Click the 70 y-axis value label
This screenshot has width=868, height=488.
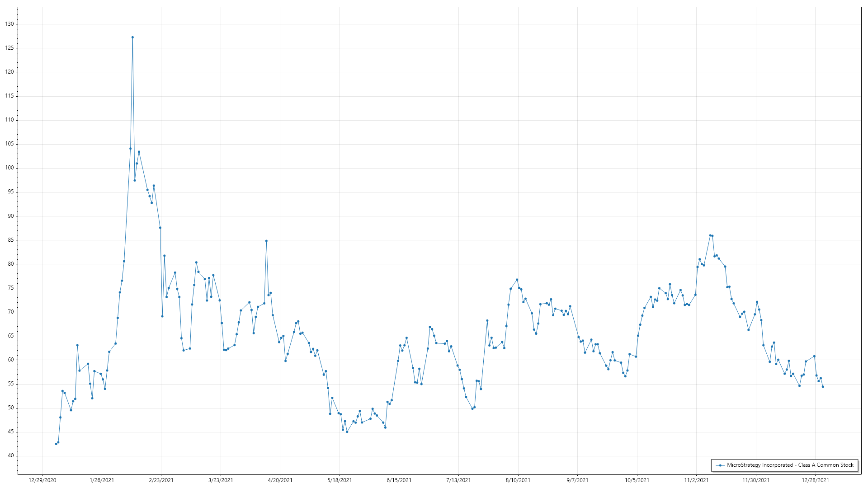[11, 312]
